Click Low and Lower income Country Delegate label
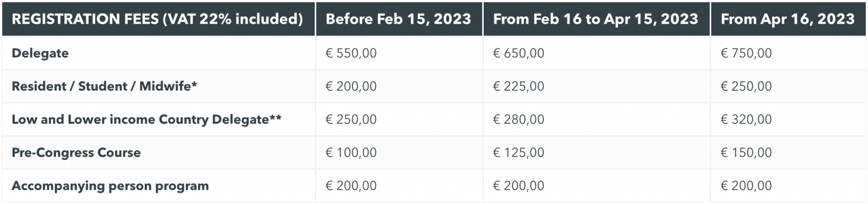868x204 pixels. [146, 119]
